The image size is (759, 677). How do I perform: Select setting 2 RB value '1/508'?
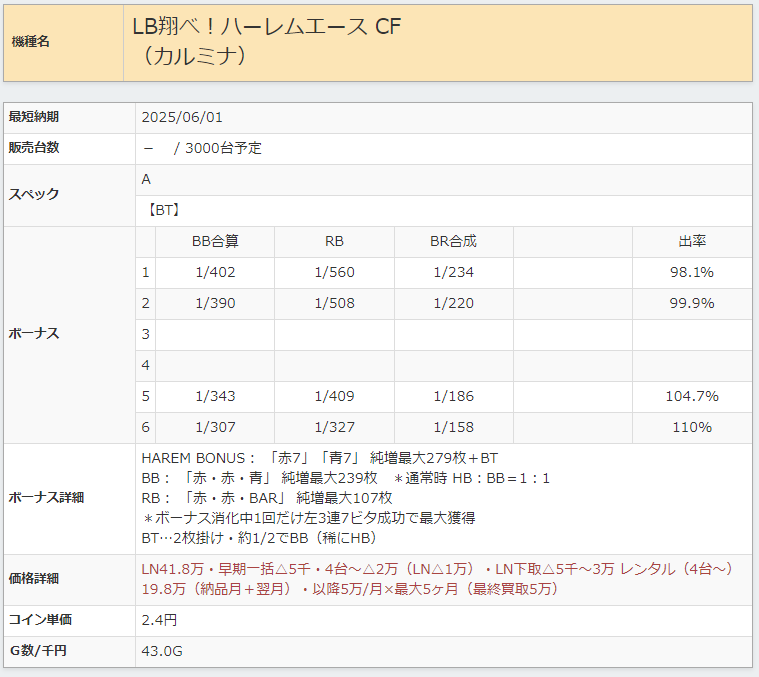coord(334,303)
